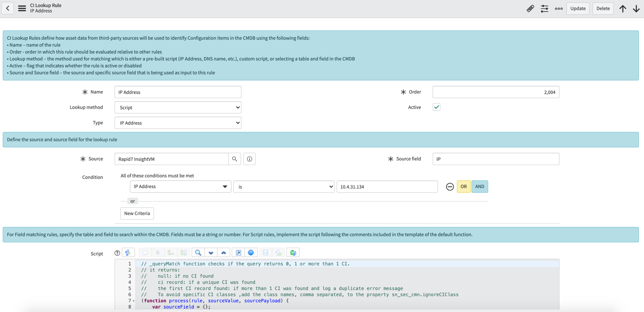Screen dimensions: 644x312
Task: Click the Order field showing 2,004
Action: [496, 92]
